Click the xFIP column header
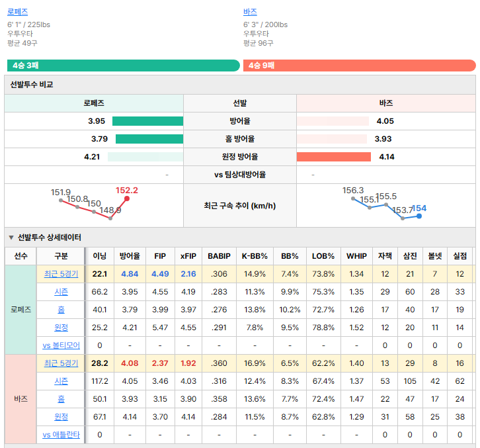 [188, 256]
